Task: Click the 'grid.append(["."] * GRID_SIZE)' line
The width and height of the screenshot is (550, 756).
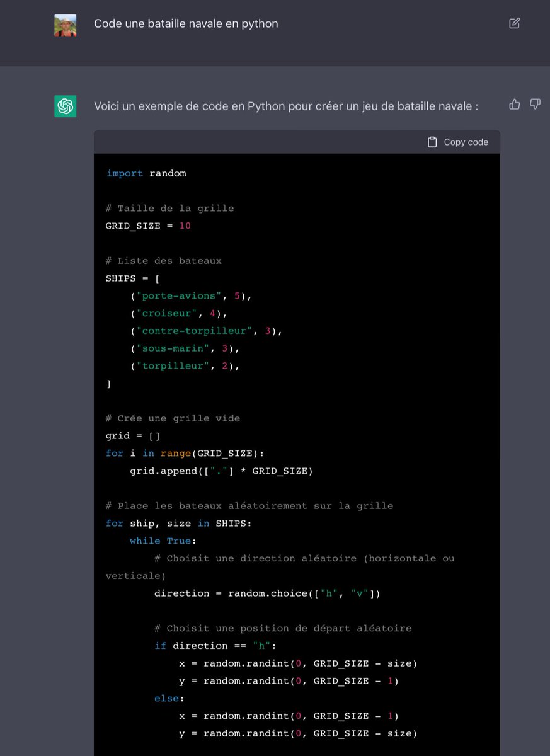Action: [x=221, y=471]
